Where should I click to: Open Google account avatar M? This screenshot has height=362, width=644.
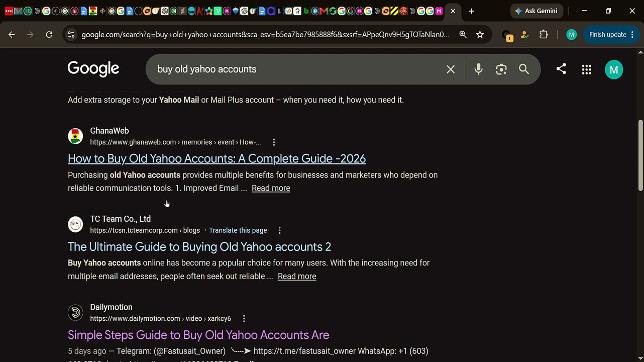click(x=614, y=70)
